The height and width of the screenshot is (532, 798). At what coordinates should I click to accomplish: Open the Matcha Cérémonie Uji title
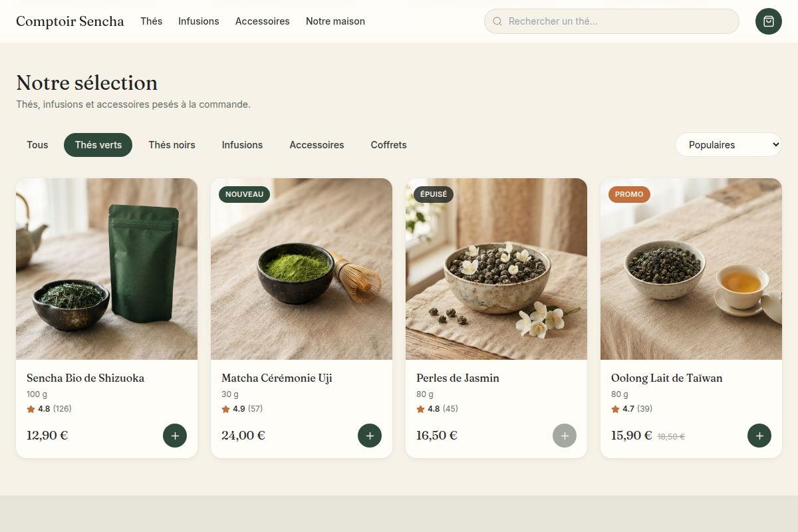[x=277, y=378]
